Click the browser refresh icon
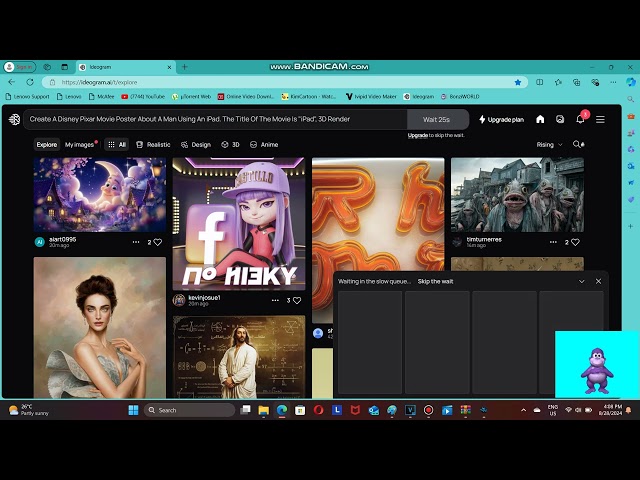The width and height of the screenshot is (640, 480). [x=30, y=82]
